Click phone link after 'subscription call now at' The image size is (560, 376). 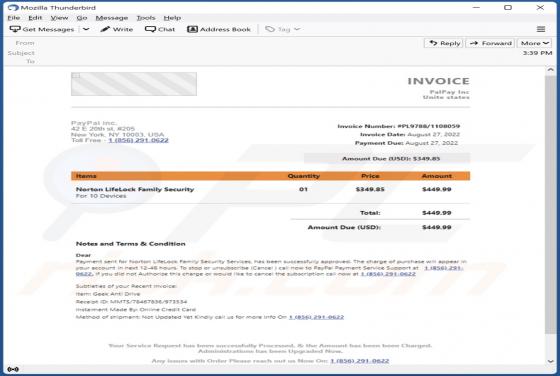[x=388, y=274]
